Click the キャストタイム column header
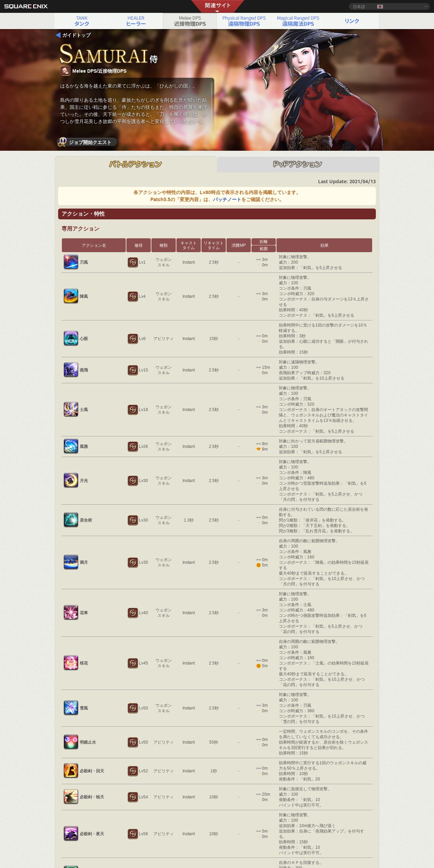The height and width of the screenshot is (868, 434). click(189, 245)
